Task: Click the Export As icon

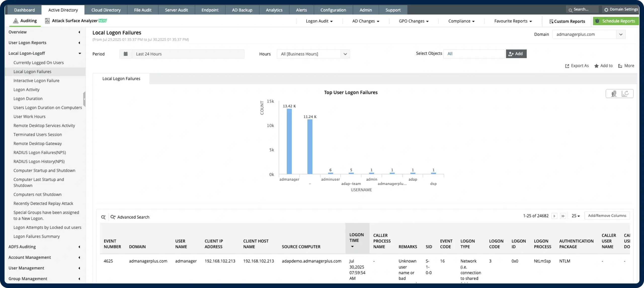Action: click(567, 66)
